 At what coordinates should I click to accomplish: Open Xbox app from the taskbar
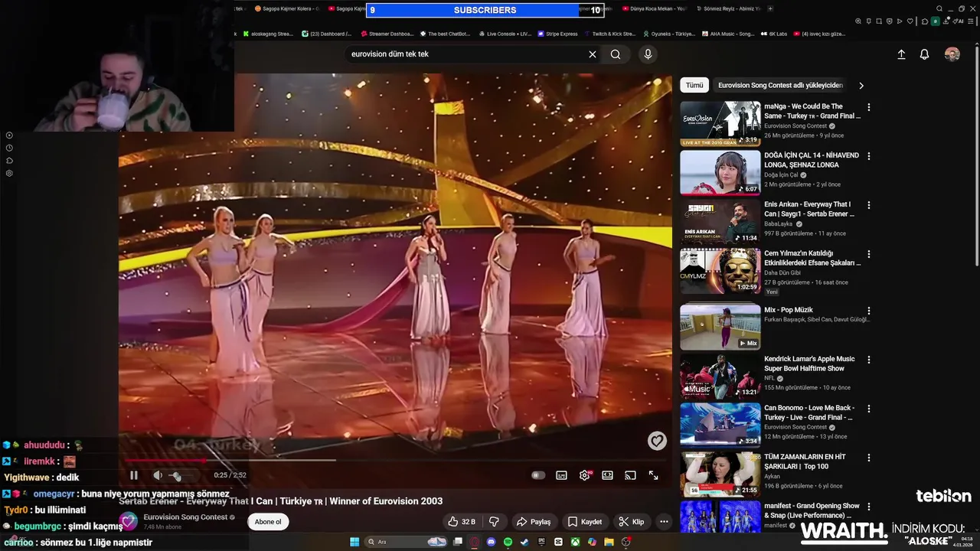pos(574,542)
